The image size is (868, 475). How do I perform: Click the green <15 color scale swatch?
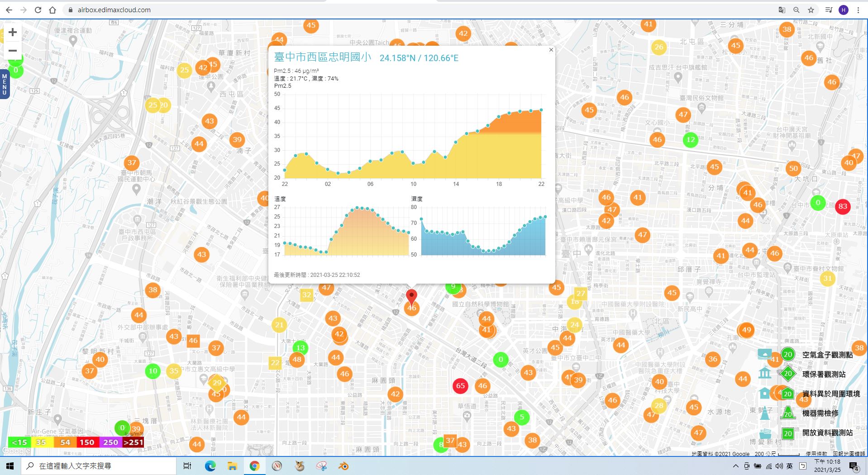[19, 442]
